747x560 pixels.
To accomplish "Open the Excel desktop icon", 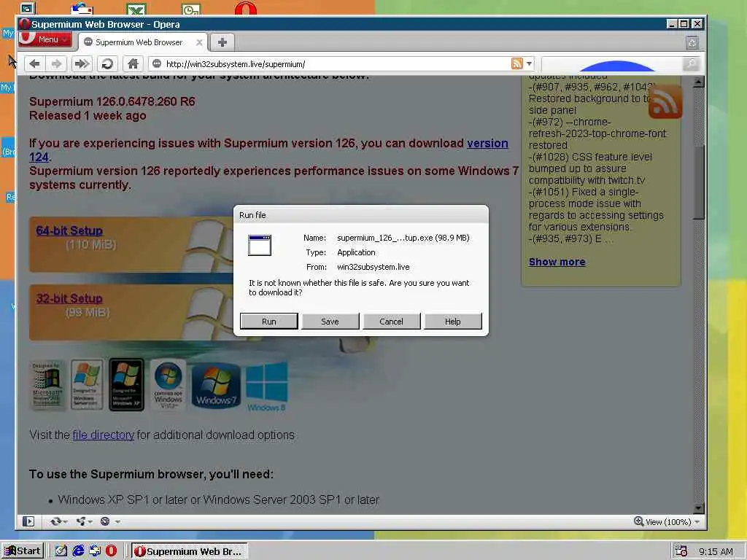I will pos(136,9).
